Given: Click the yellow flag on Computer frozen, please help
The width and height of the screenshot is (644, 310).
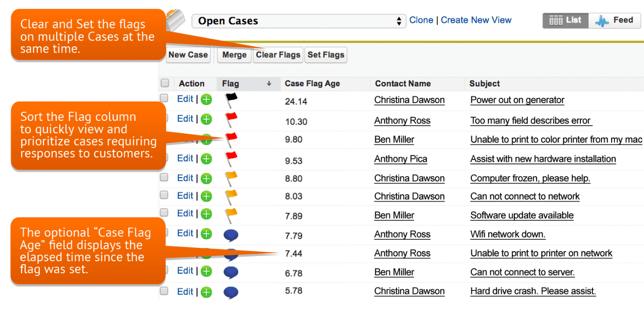Looking at the screenshot, I should point(231,176).
